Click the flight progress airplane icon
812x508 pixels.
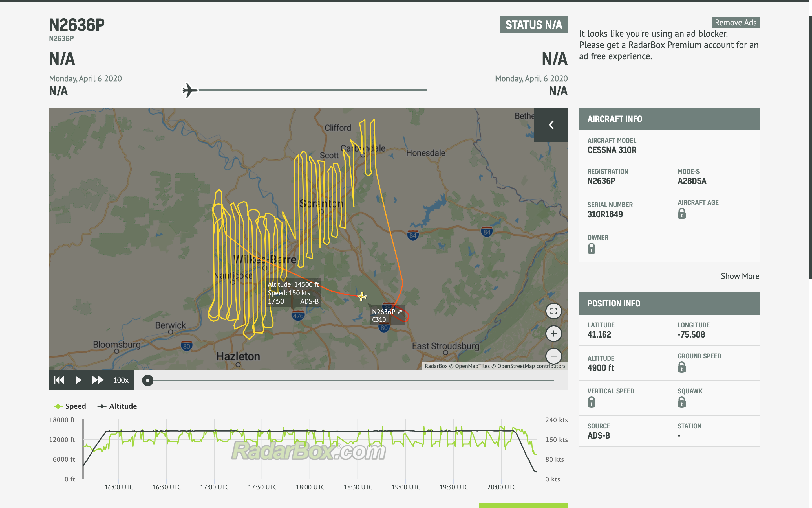pyautogui.click(x=190, y=90)
